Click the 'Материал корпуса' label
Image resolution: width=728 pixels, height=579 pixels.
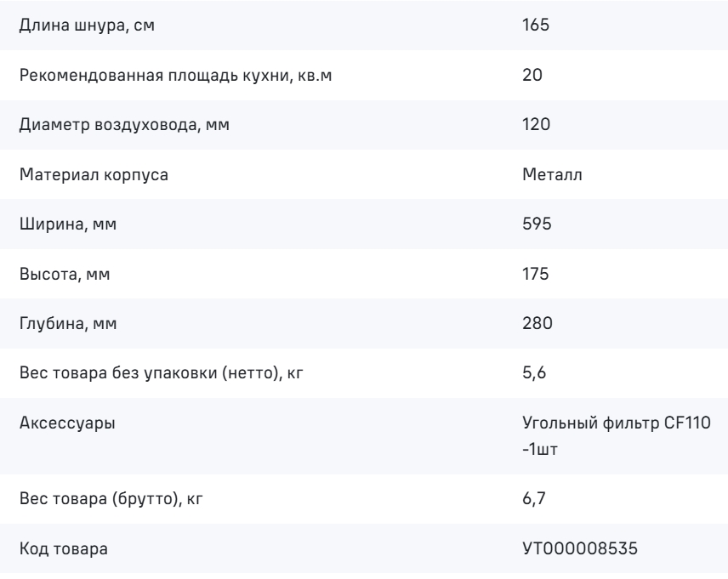(x=94, y=174)
